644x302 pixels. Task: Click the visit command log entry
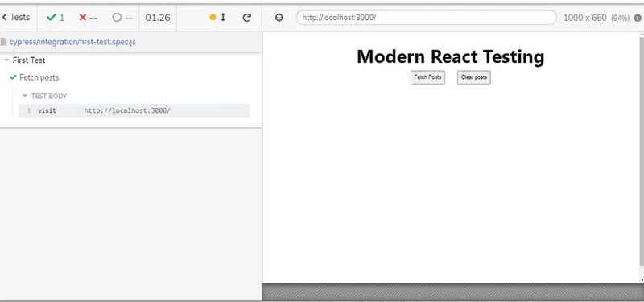point(134,110)
